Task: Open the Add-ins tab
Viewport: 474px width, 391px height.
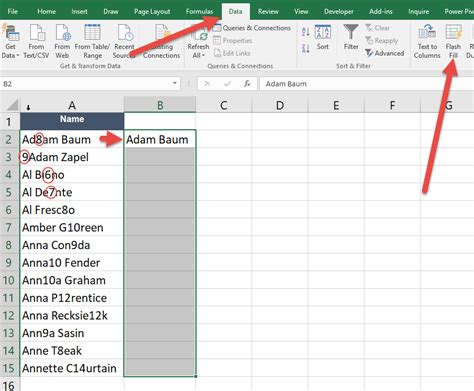Action: coord(381,11)
